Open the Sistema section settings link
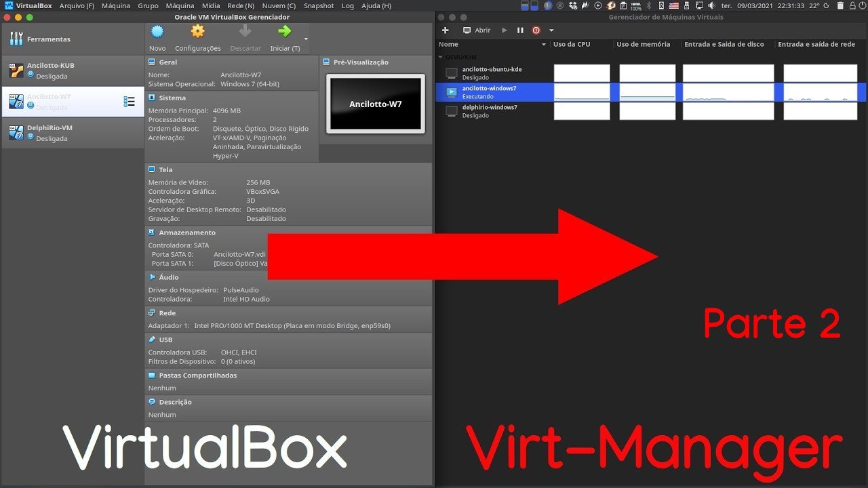The width and height of the screenshot is (868, 488). pos(172,98)
